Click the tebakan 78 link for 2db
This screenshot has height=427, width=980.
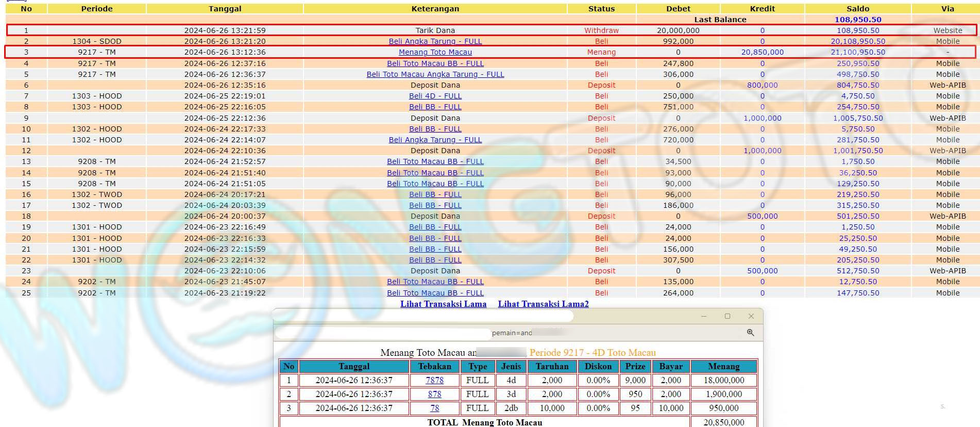pos(434,408)
